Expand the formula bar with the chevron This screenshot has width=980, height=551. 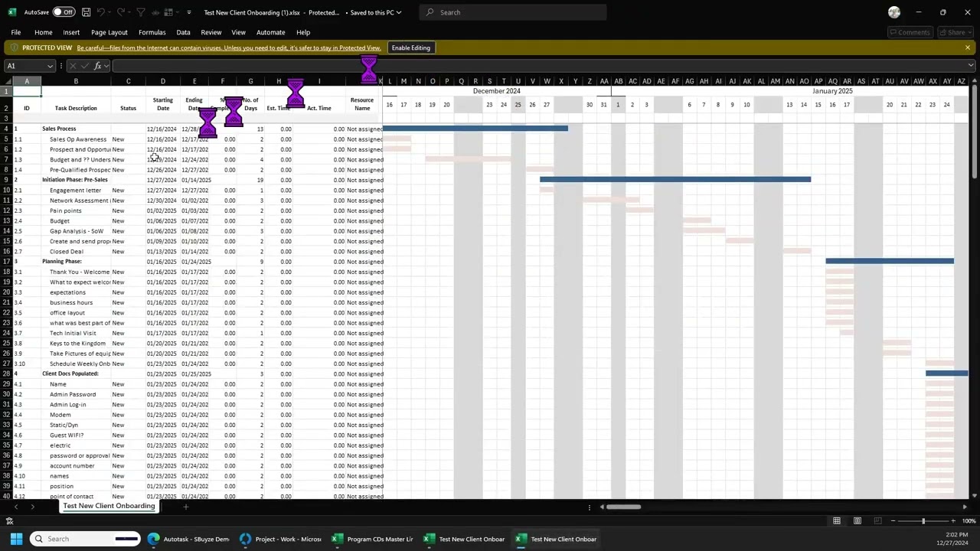[971, 66]
